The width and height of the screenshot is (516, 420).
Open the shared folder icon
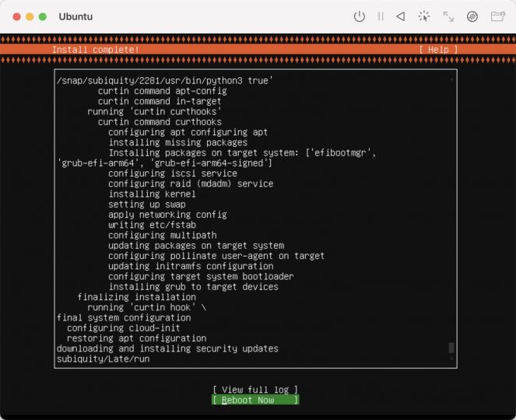(498, 16)
